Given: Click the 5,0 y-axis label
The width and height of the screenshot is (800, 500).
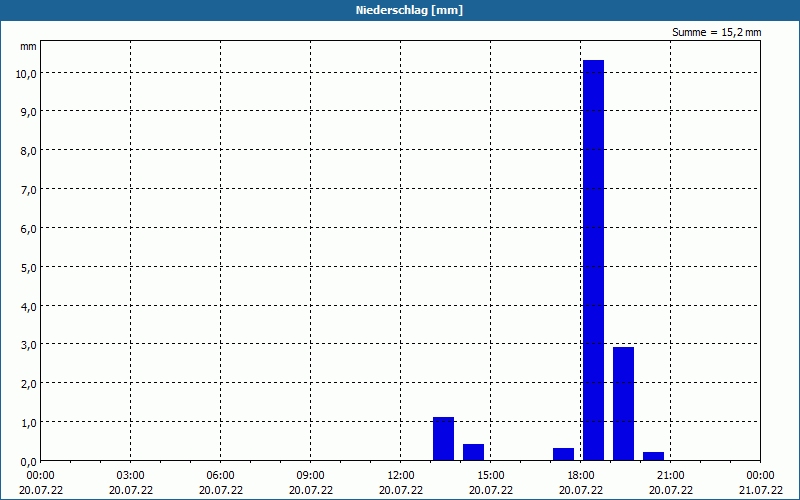Looking at the screenshot, I should click(29, 267).
